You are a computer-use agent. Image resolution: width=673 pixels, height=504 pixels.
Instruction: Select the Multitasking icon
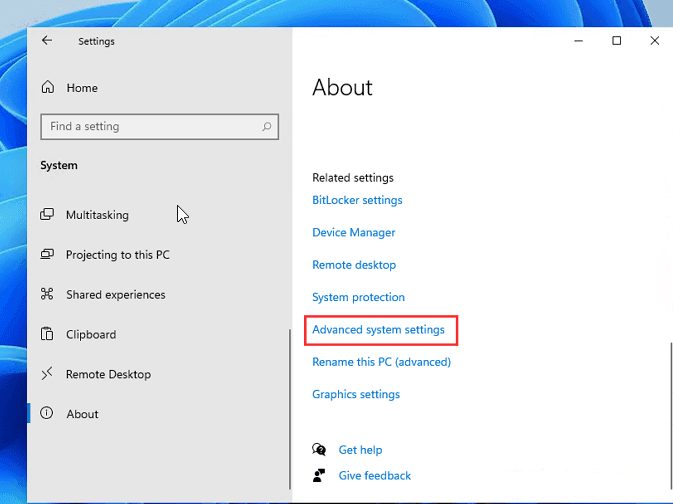point(47,215)
